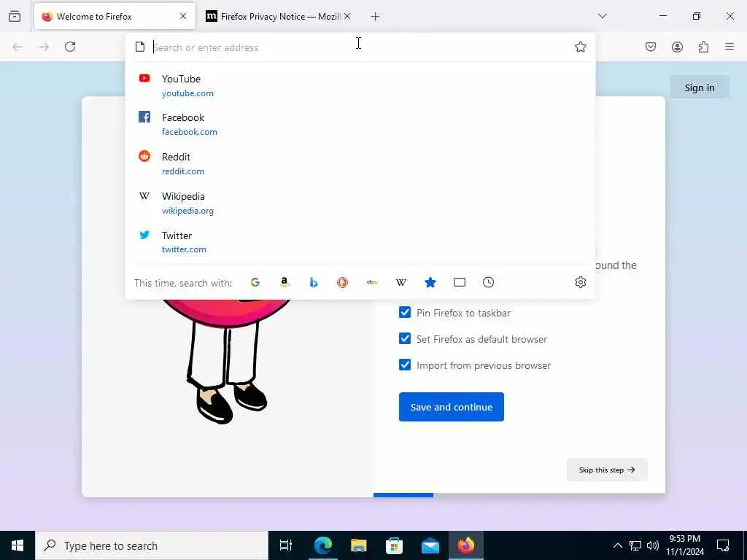
Task: Open the network icon in the system tray
Action: coord(635,545)
